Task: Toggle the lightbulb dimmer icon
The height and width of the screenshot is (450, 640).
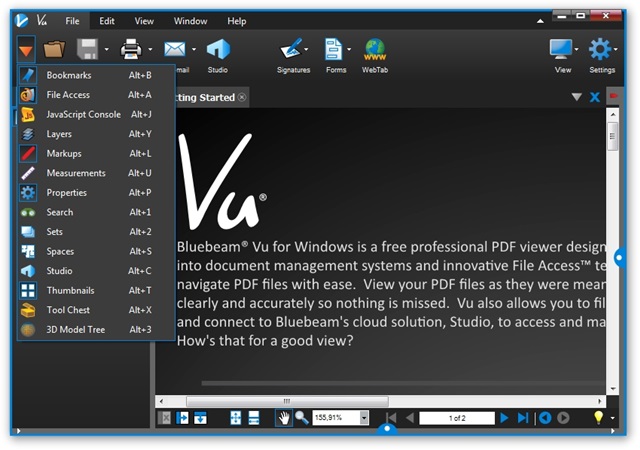Action: 599,417
